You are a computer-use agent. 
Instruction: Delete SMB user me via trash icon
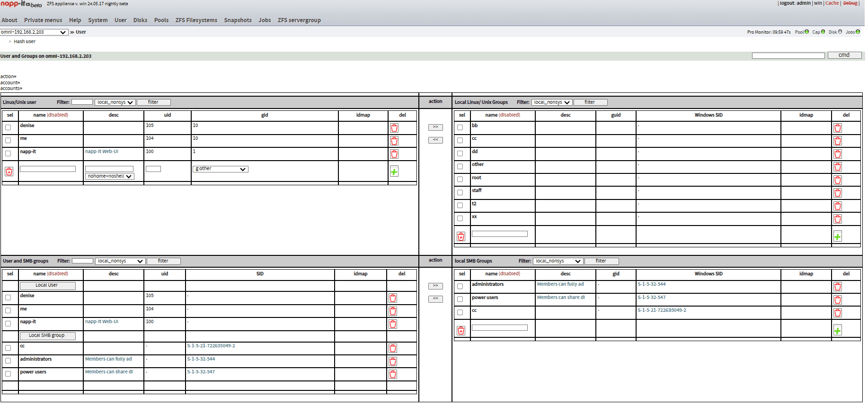pos(393,311)
